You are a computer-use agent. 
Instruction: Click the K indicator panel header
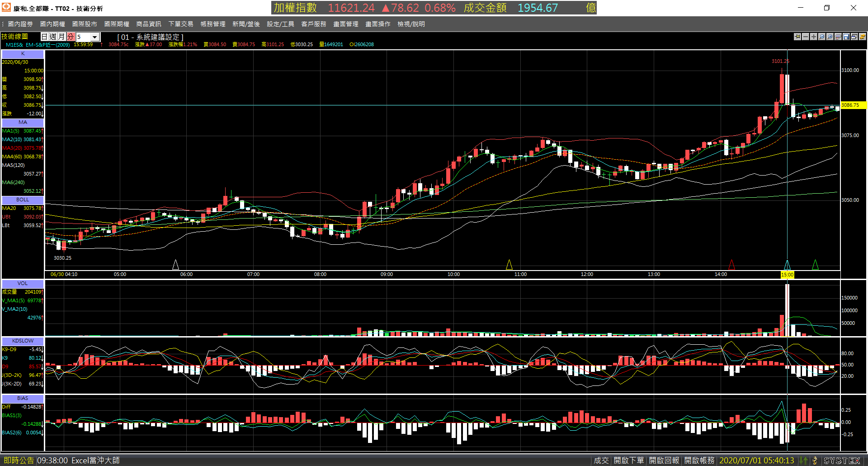pos(23,54)
